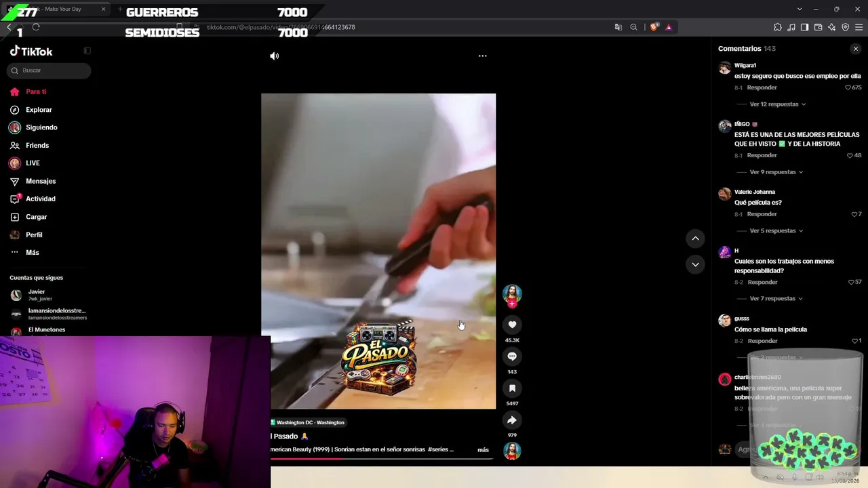Open comments using the speech bubble icon
Image resolution: width=868 pixels, height=488 pixels.
512,357
